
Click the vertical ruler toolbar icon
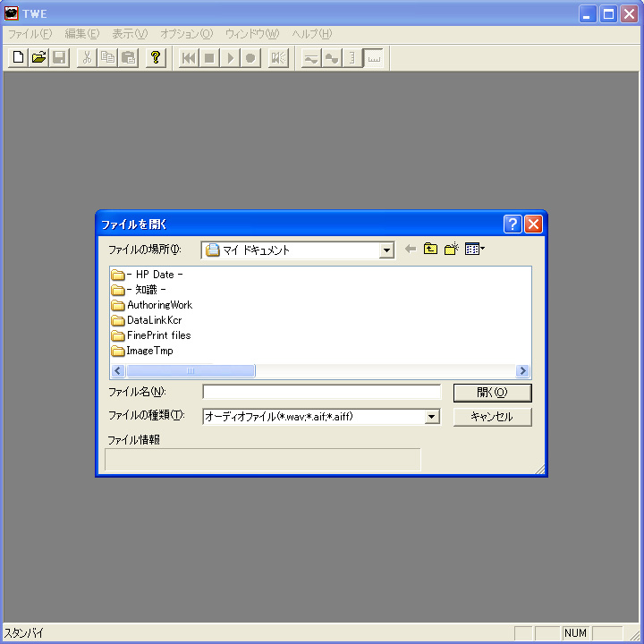(x=352, y=57)
